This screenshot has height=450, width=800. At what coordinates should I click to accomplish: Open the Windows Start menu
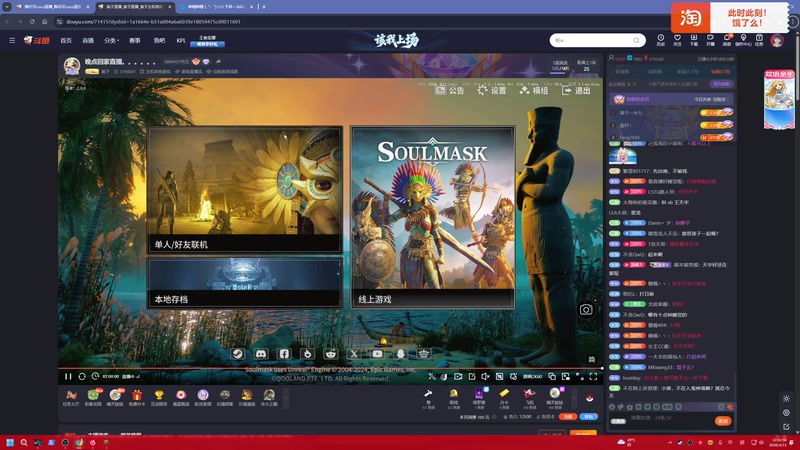10,442
